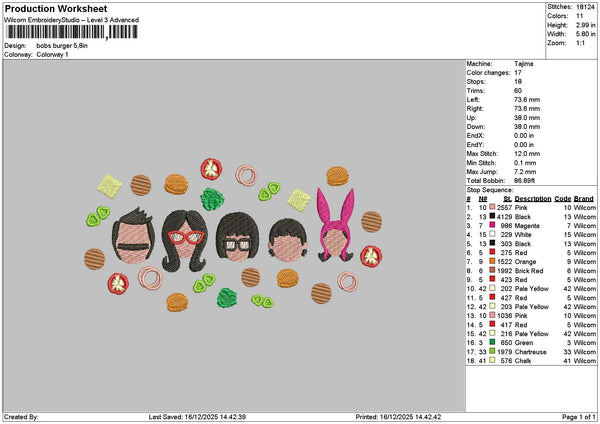600x424 pixels.
Task: Select the Color changes value 17
Action: [x=518, y=73]
